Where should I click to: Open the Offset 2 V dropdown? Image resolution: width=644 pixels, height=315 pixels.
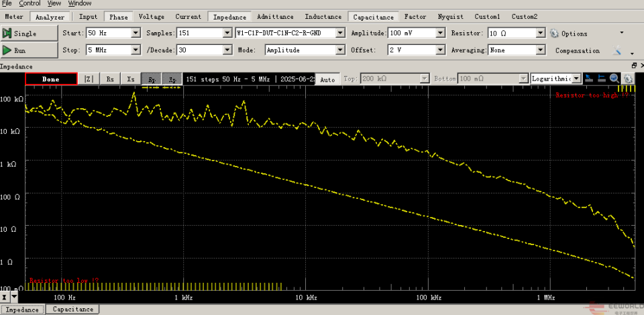tap(441, 50)
